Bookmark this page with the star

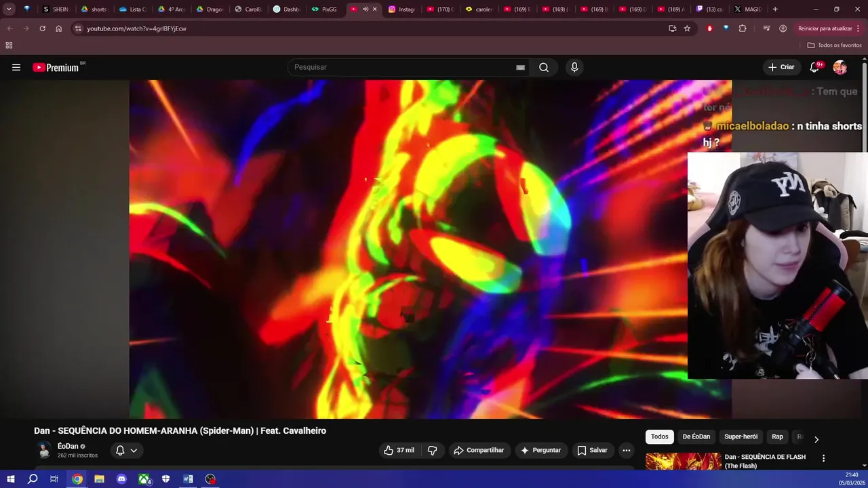click(687, 28)
